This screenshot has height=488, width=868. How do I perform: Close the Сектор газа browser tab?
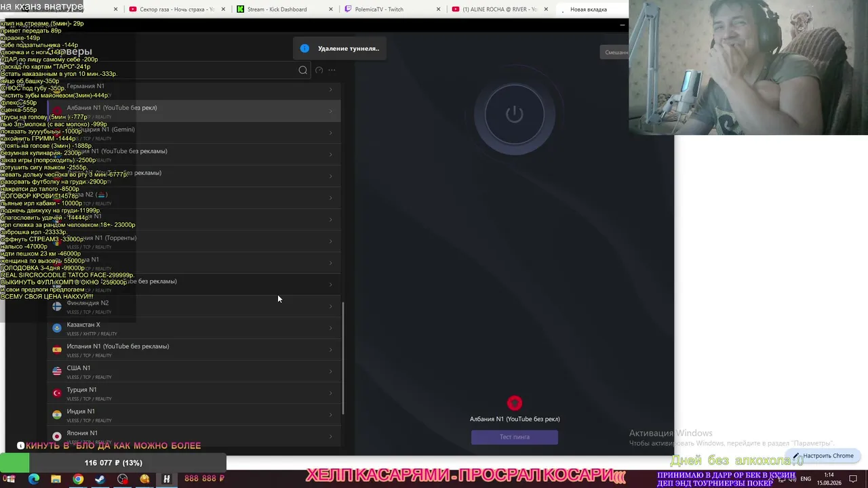223,9
